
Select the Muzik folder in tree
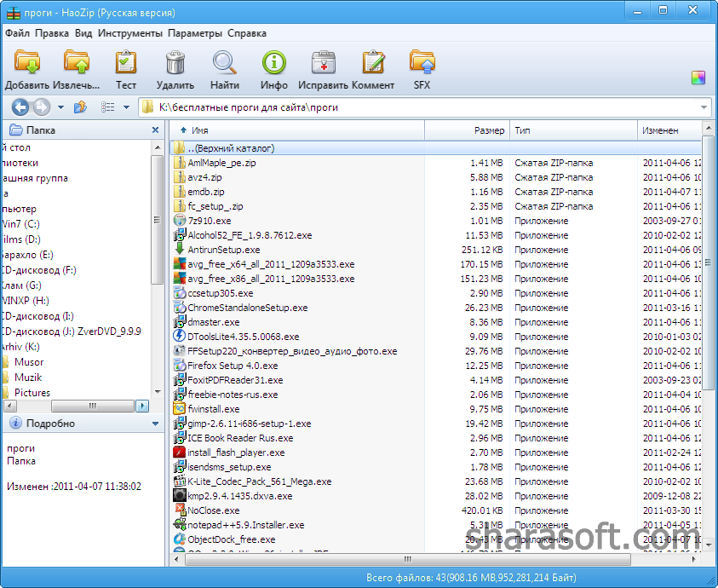[28, 378]
